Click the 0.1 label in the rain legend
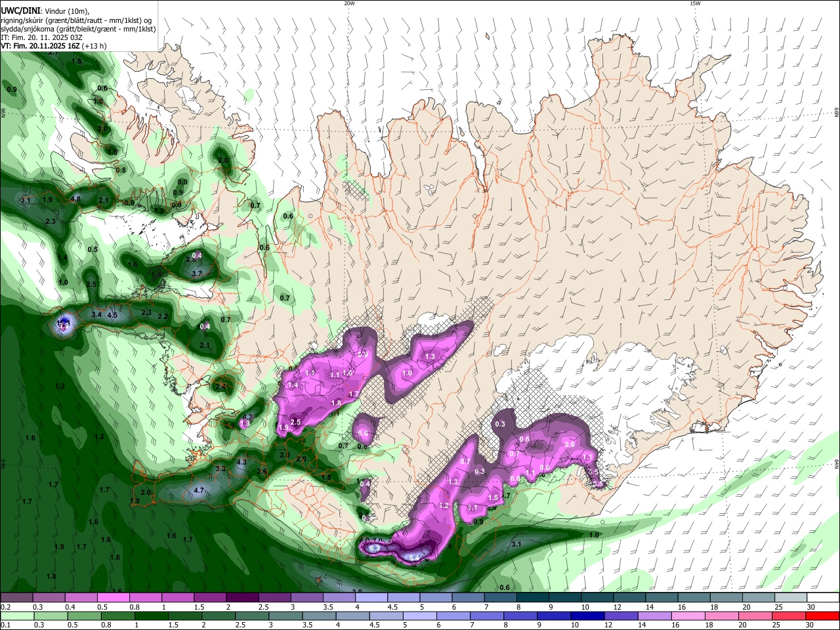840x630 pixels. tap(6, 625)
